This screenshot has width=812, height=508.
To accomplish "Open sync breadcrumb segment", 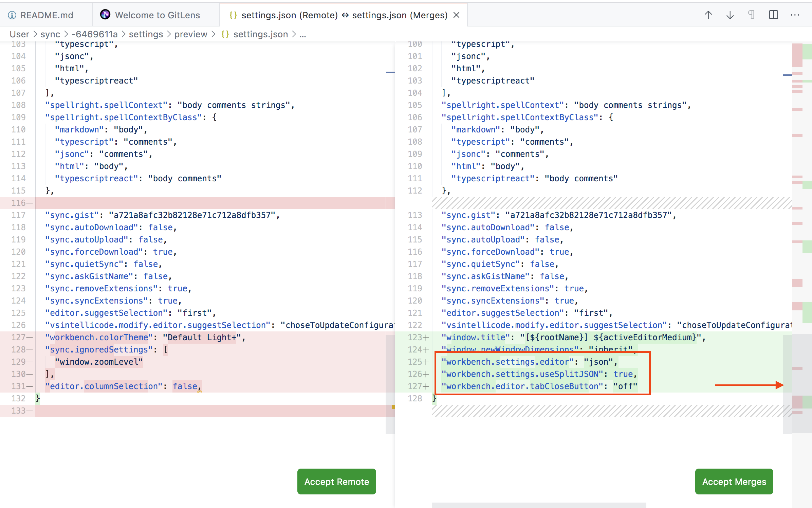I will [50, 34].
